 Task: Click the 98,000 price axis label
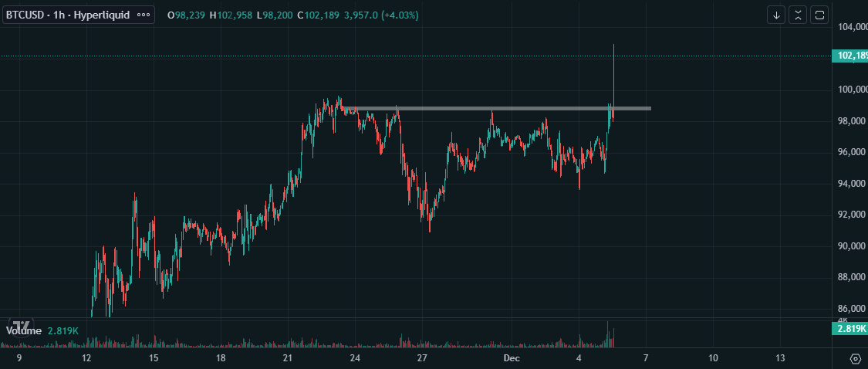point(853,120)
